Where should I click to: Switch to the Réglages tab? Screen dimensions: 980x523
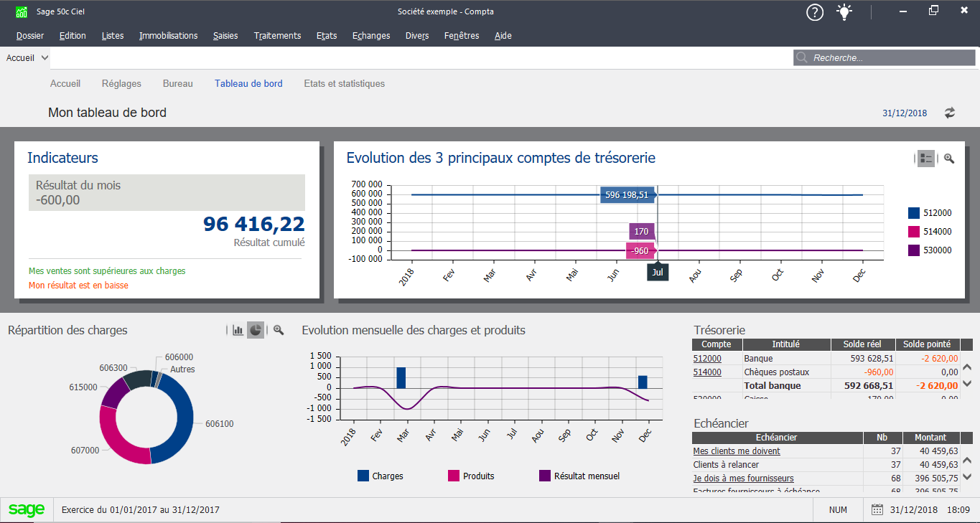click(x=121, y=84)
